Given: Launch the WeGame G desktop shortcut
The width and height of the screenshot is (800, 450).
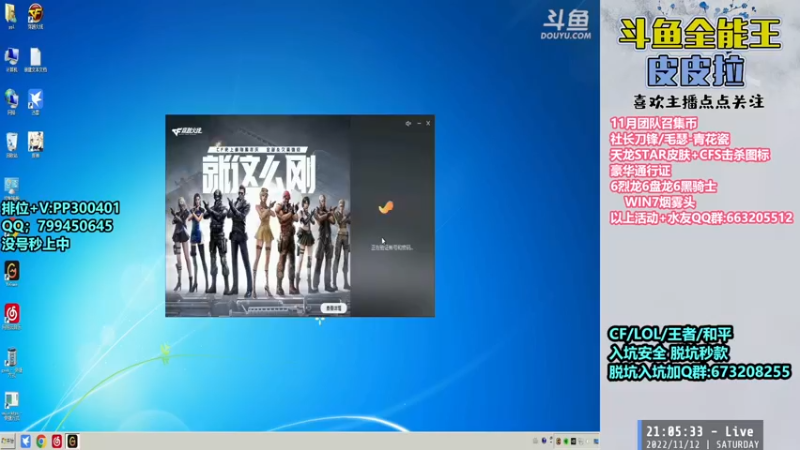Looking at the screenshot, I should [12, 271].
